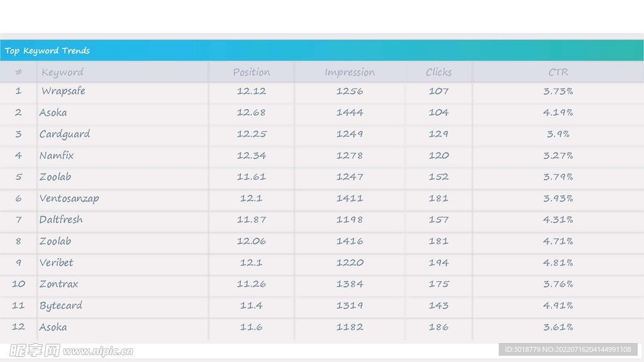Viewport: 644px width, 362px height.
Task: Click the Ventosanzap keyword
Action: pos(69,198)
